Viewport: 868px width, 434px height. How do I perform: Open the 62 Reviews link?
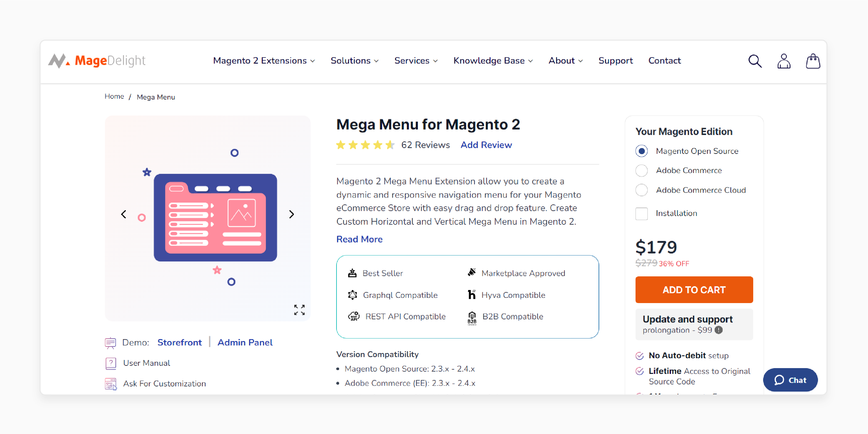[425, 145]
